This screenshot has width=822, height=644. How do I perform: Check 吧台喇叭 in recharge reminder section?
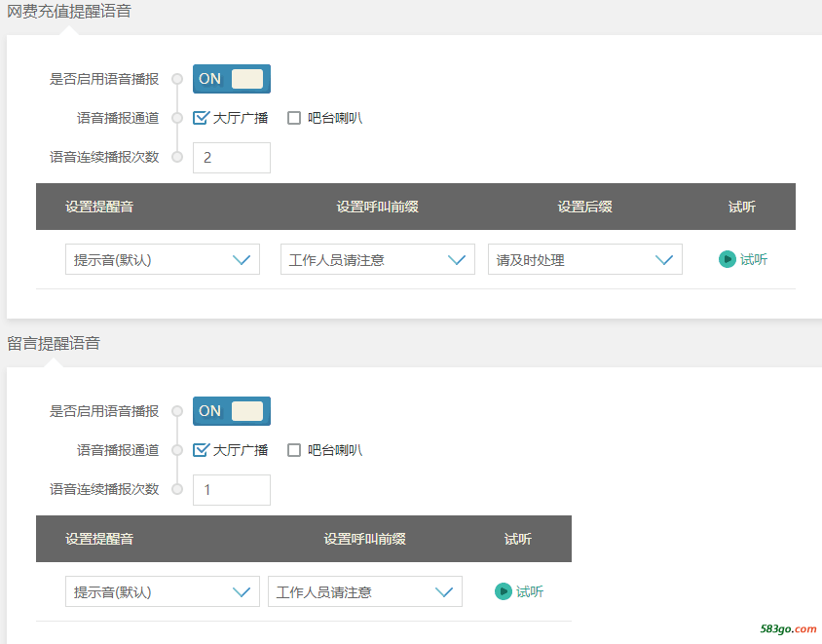[x=294, y=118]
